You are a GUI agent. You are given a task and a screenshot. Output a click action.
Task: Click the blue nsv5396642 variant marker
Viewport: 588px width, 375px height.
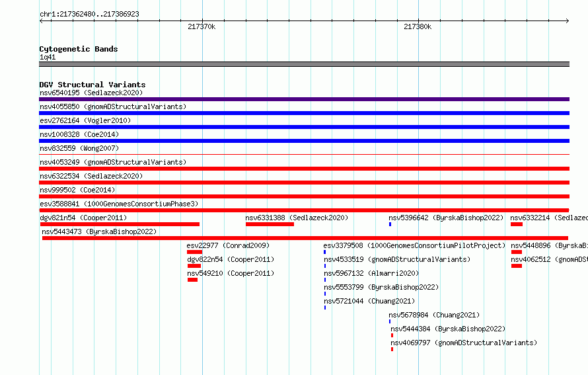[390, 224]
